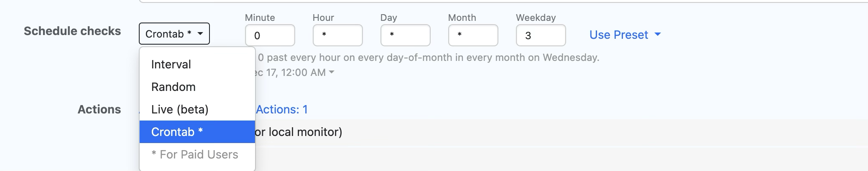Image resolution: width=868 pixels, height=171 pixels.
Task: Focus the Weekday field containing 3
Action: (541, 35)
